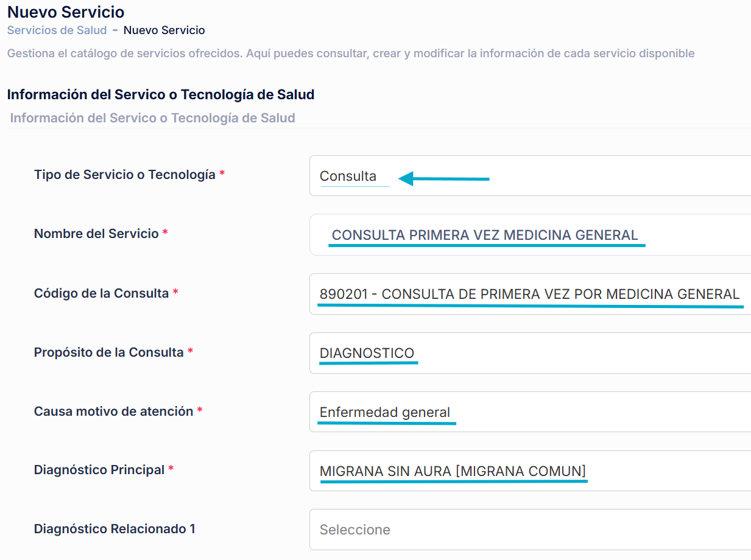Click the 'Diagnóstico Relacionado 1' label
Viewport: 751px width, 560px height.
[115, 529]
